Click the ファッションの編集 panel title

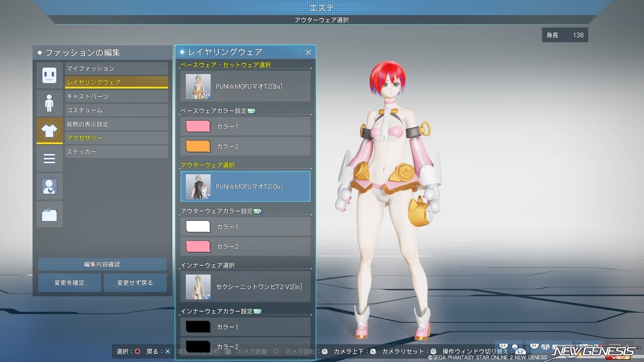click(x=82, y=53)
